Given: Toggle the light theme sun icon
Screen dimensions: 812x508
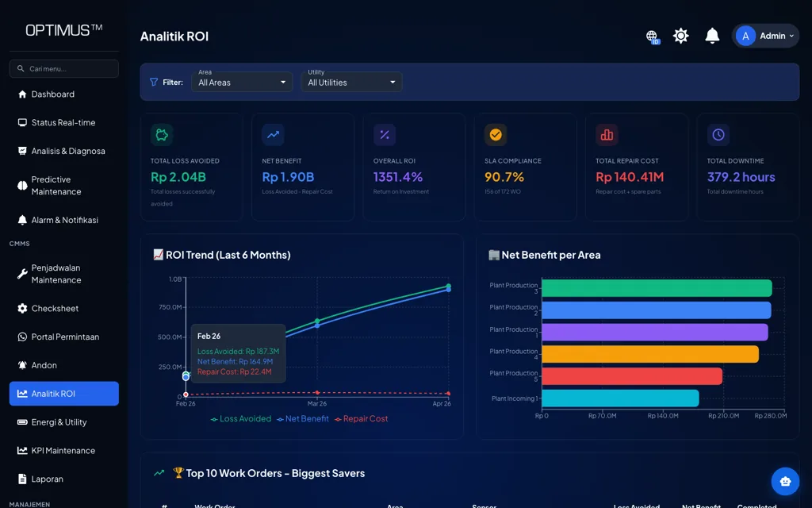Looking at the screenshot, I should 680,36.
